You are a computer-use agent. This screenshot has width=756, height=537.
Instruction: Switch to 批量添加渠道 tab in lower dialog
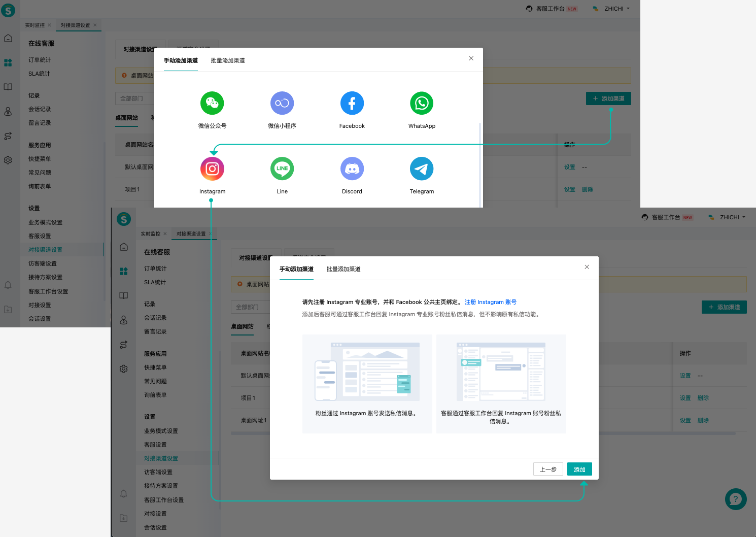[x=343, y=269]
